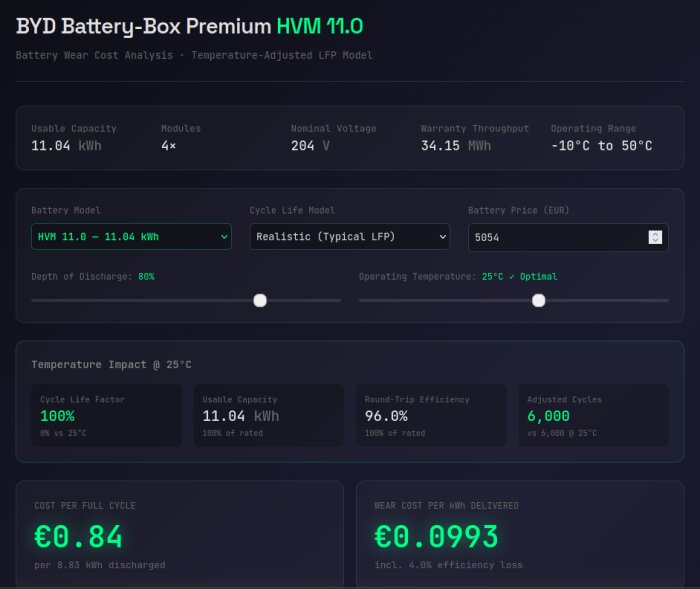Click the Cost Per Full Cycle "€0.84" value
This screenshot has width=700, height=589.
point(78,536)
